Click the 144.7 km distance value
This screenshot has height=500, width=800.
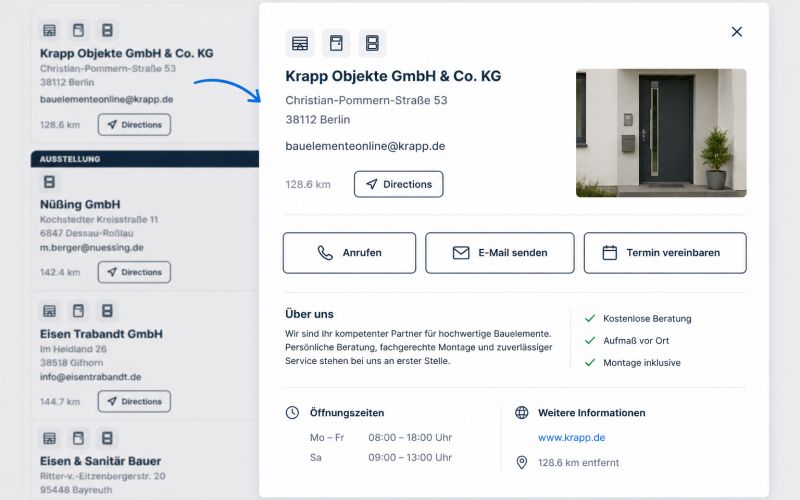point(60,402)
